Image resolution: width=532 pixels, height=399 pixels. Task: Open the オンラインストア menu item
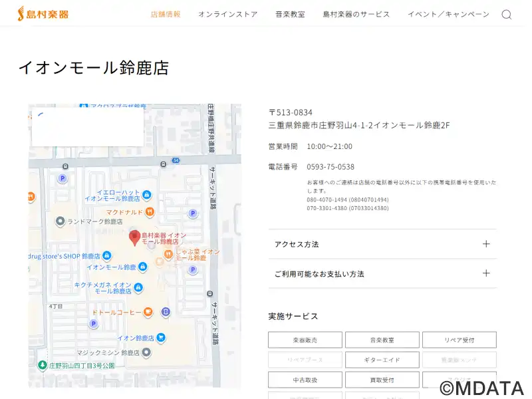coord(227,15)
